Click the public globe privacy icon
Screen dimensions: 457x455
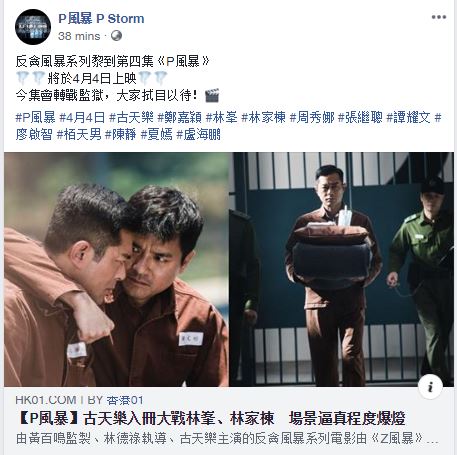[116, 36]
